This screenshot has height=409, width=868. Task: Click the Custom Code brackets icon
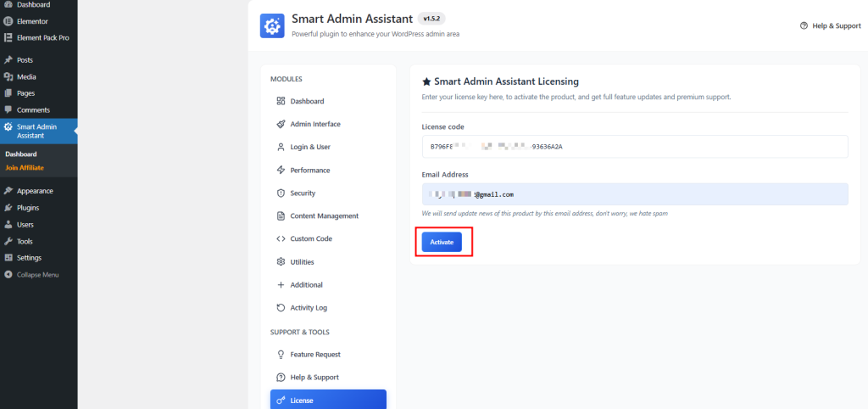(281, 238)
